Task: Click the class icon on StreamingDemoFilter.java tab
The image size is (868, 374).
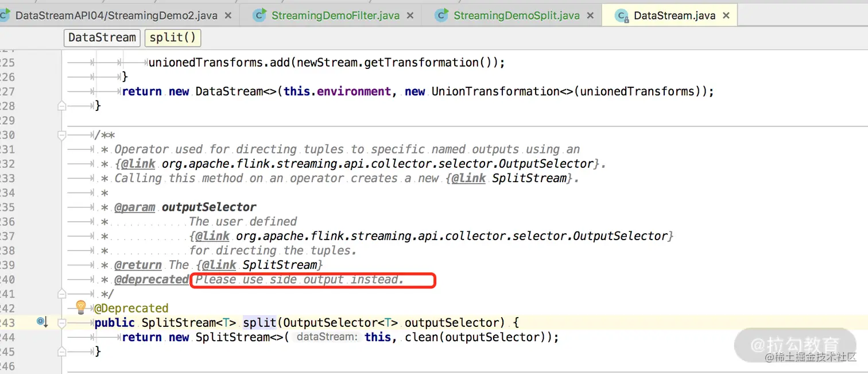Action: pos(260,16)
